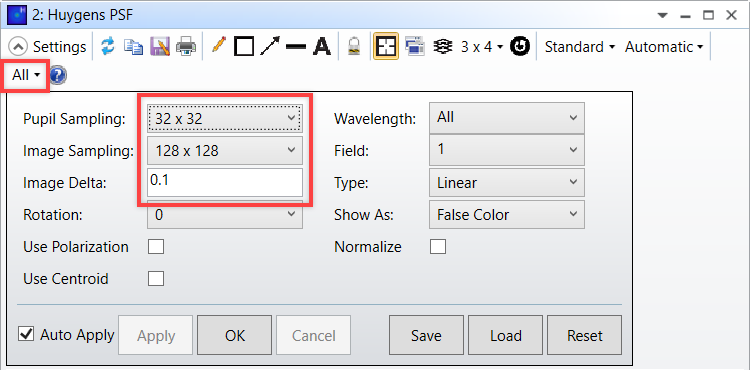
Task: Open the Type combo box
Action: tap(507, 183)
